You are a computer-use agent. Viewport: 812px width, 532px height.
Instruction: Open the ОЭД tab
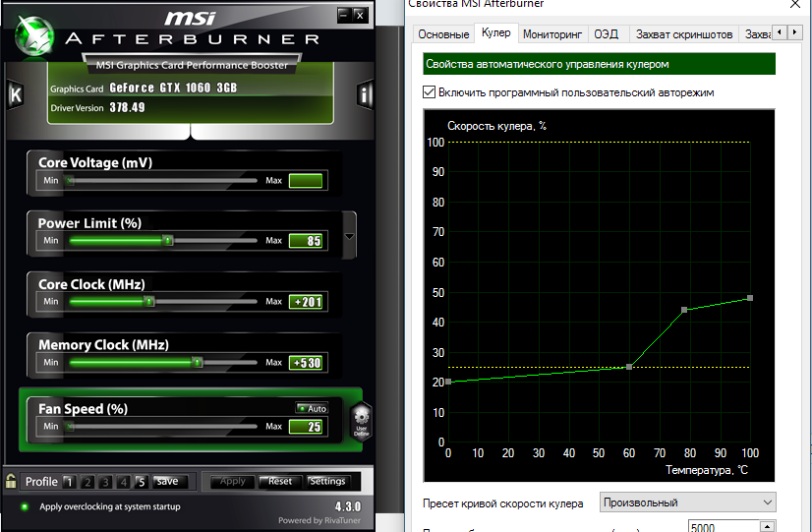(606, 34)
